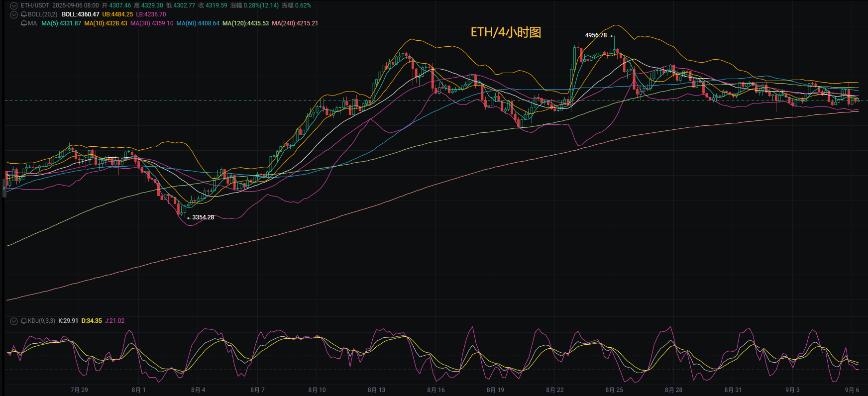Select the ETH/4小时图 chart title
Screen dimensions: 868x396
(x=506, y=32)
